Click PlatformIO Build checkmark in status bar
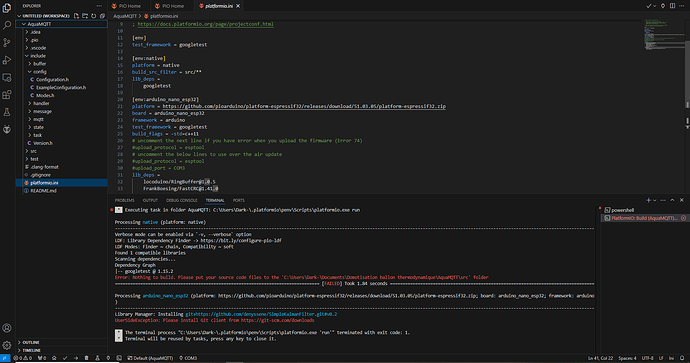690x363 pixels. [65, 358]
